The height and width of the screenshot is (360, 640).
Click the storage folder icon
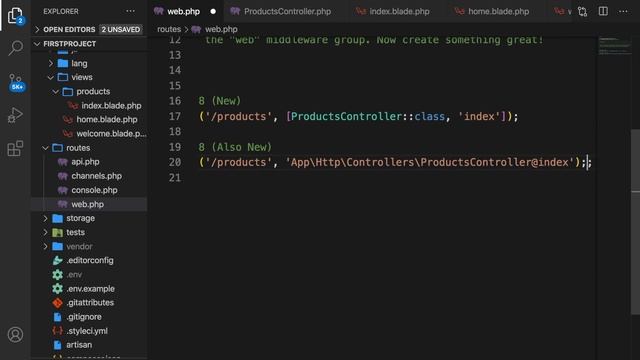pyautogui.click(x=58, y=218)
